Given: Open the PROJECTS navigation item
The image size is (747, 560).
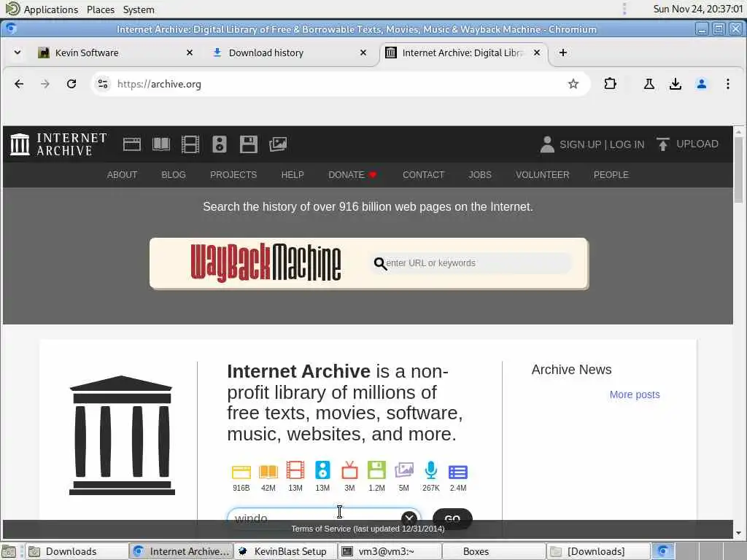Looking at the screenshot, I should click(x=233, y=175).
